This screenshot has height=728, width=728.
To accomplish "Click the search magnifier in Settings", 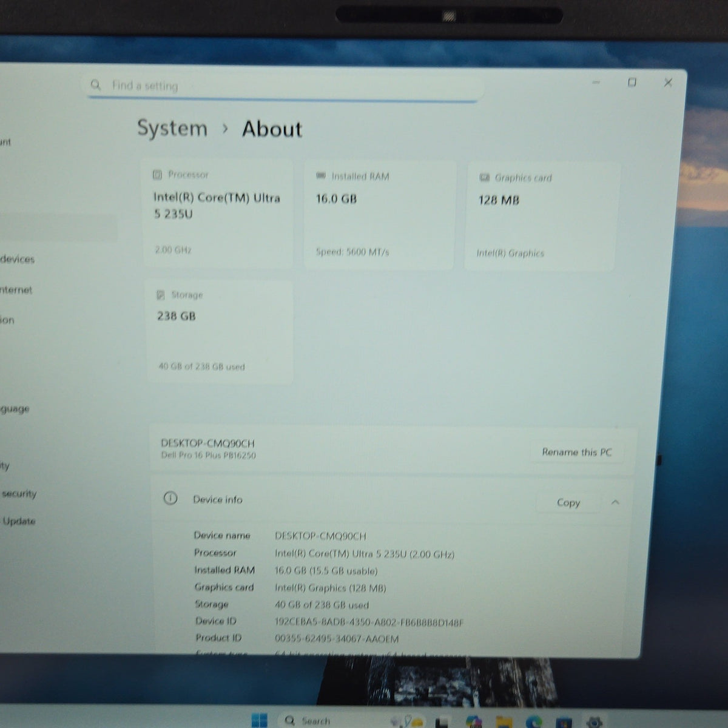I will click(95, 85).
